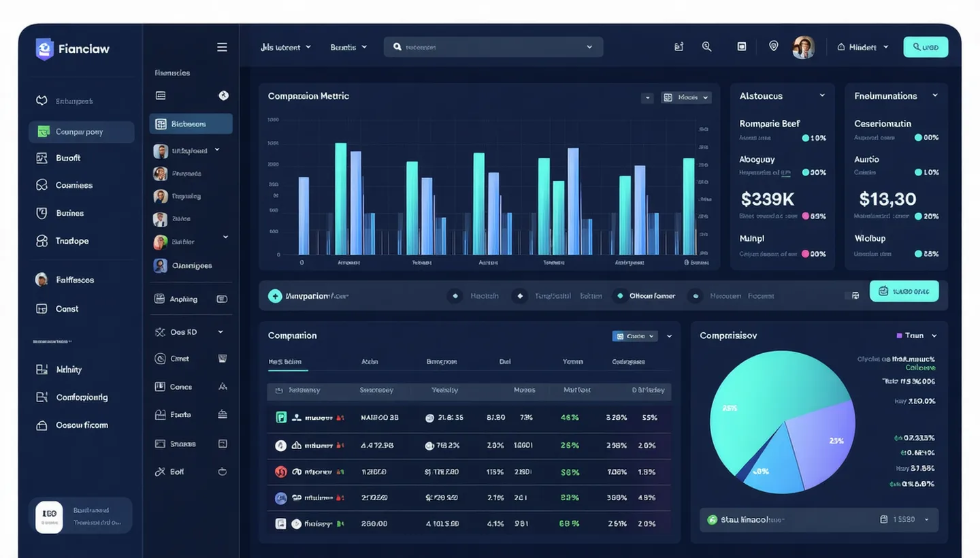
Task: Click the teal button in the Munparion toolbar
Action: tap(904, 291)
